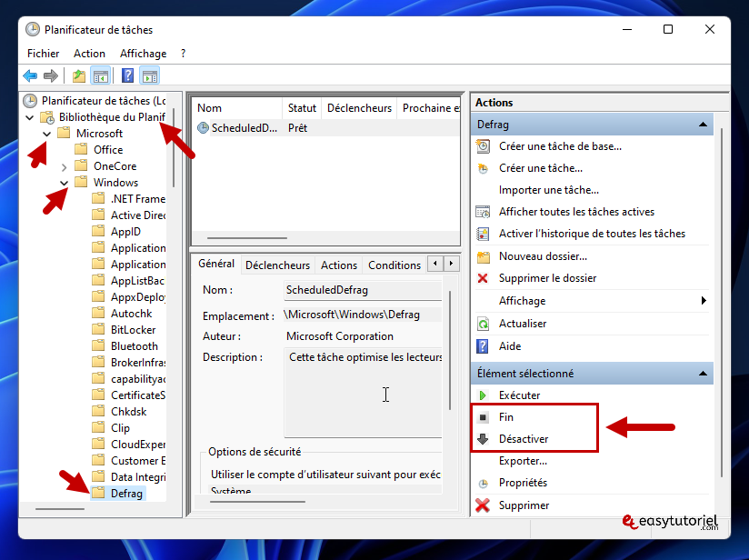Toggle the Action pane toolbar icon
The image size is (749, 560).
click(150, 75)
